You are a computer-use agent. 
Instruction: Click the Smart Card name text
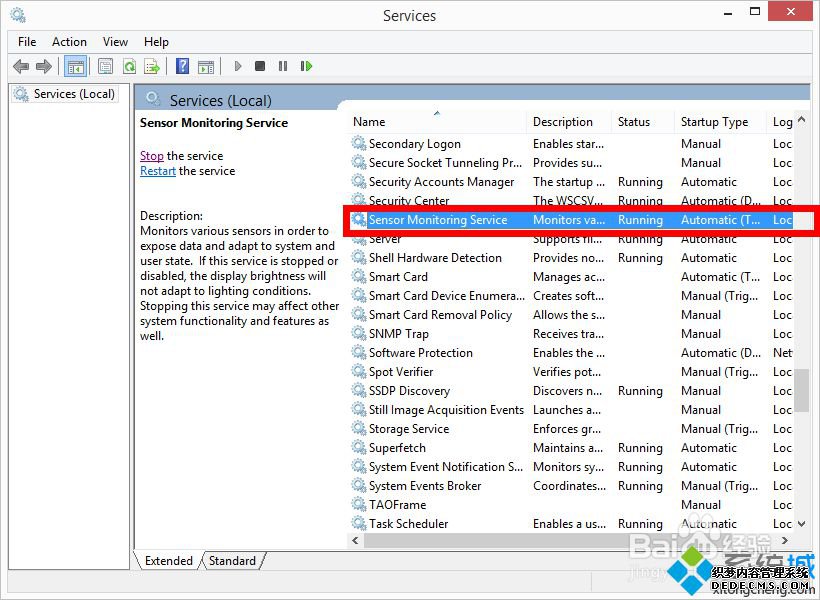(x=398, y=277)
